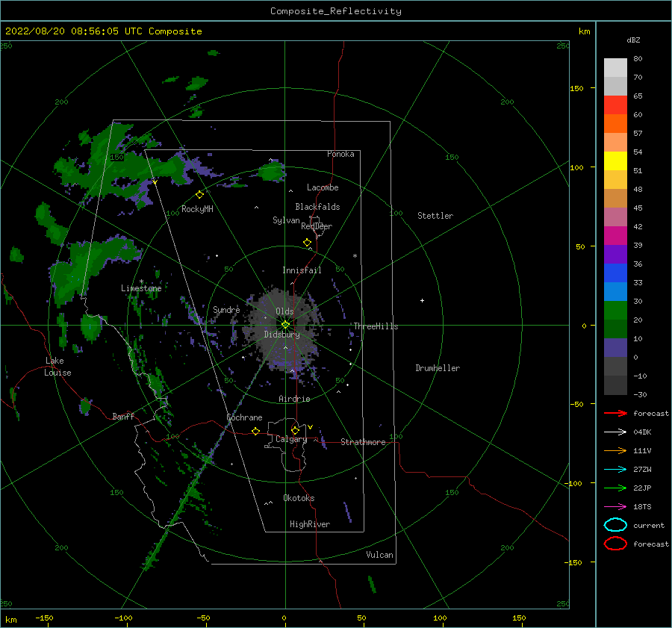
Task: Pick the slate 10–0 dBZ swatch
Action: (x=615, y=348)
